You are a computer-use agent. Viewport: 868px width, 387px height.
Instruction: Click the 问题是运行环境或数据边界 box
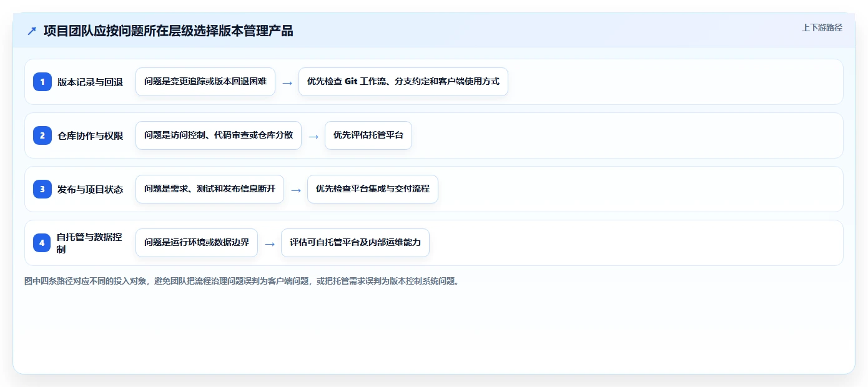tap(197, 243)
